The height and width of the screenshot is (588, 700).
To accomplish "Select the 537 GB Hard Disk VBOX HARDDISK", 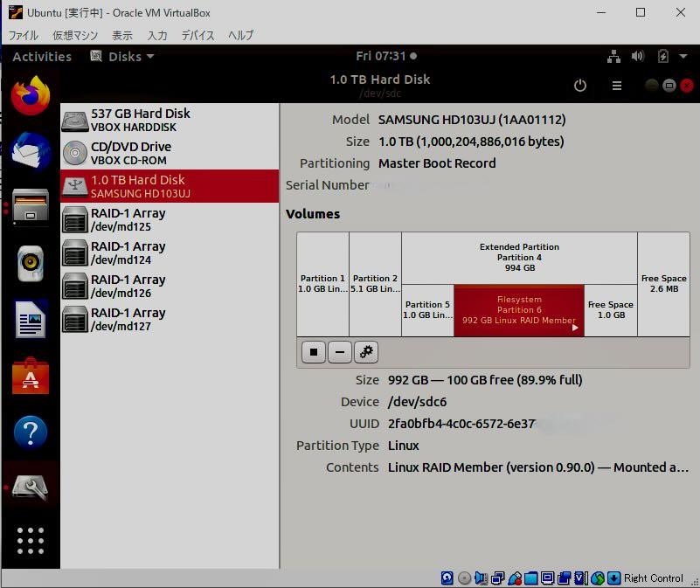I will [170, 120].
